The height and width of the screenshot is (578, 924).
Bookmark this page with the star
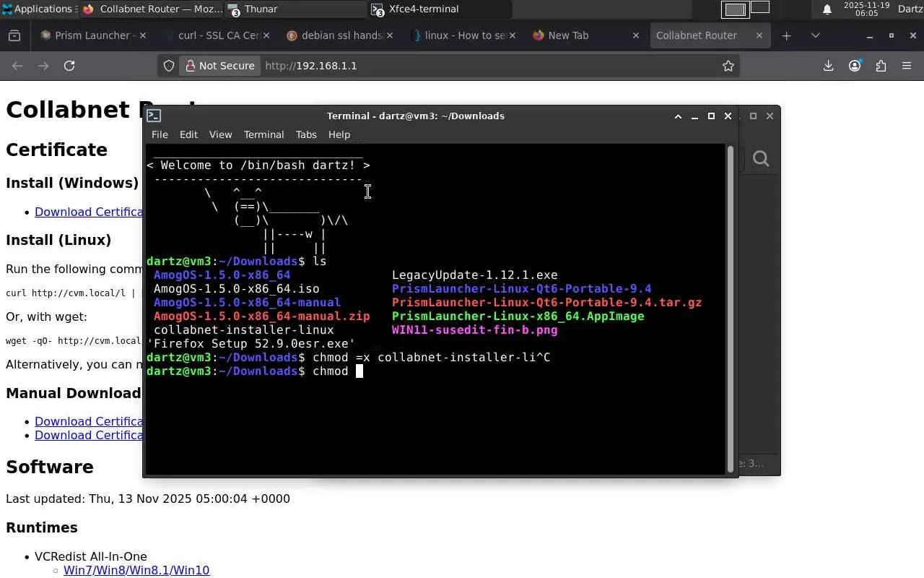[x=728, y=66]
